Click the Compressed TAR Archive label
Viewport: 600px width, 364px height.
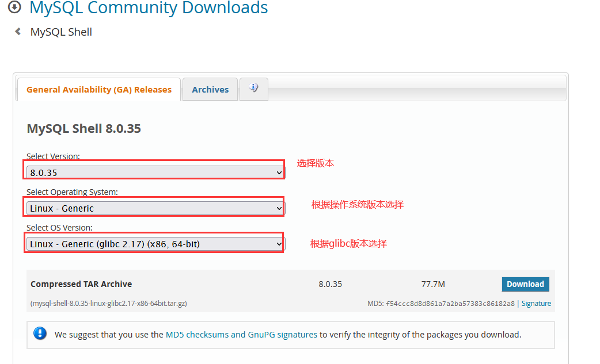[81, 284]
